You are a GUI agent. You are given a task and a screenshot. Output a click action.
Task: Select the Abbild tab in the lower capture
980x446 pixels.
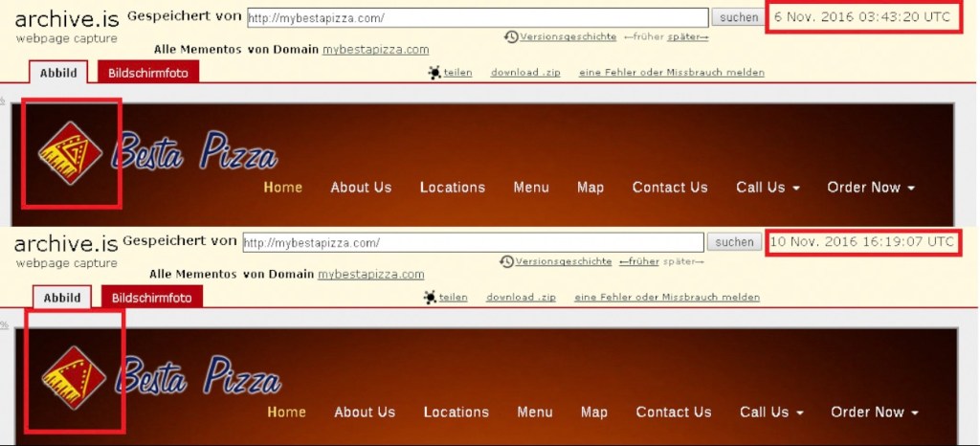(62, 298)
